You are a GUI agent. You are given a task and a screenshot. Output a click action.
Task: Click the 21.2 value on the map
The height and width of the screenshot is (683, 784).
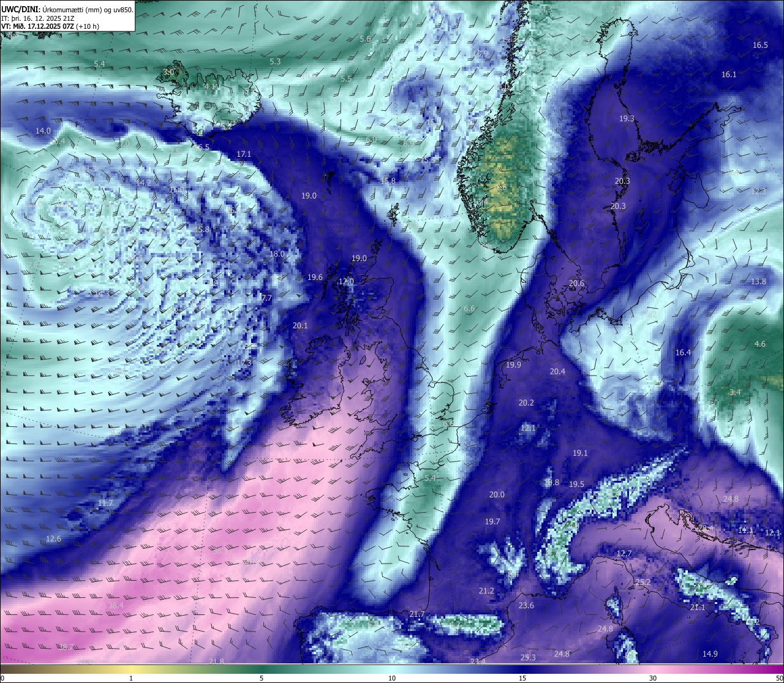[x=486, y=591]
